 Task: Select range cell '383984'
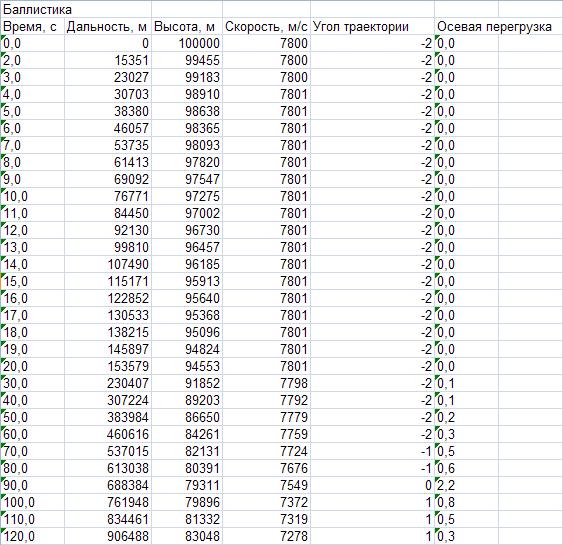(x=108, y=418)
